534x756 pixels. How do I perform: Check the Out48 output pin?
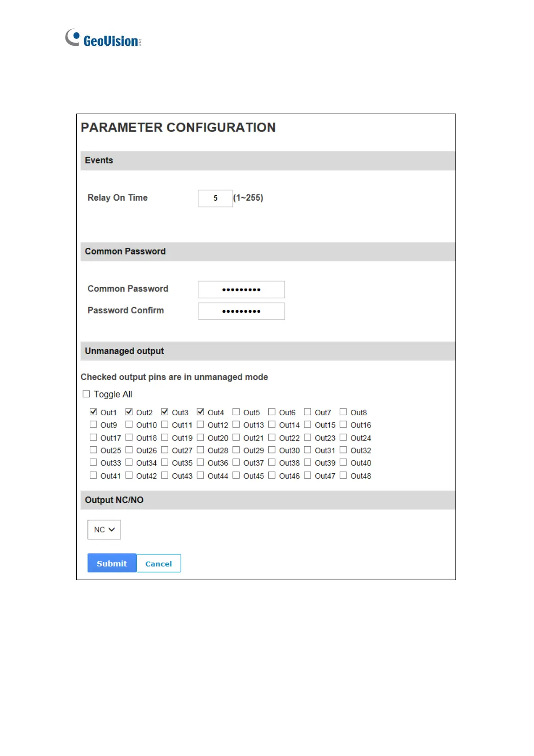[x=343, y=475]
